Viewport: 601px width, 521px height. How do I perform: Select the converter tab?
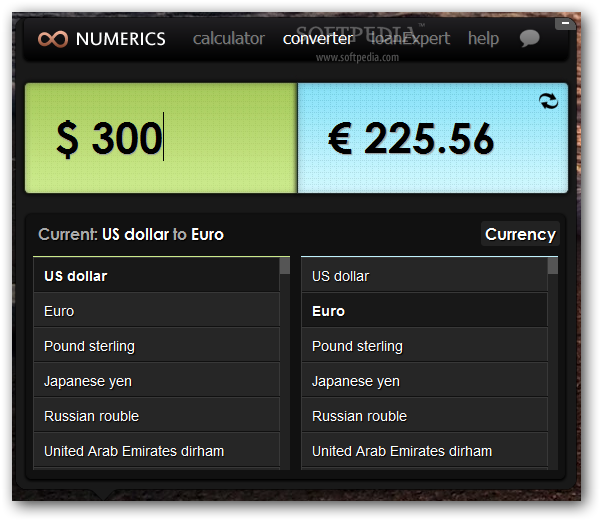point(318,39)
